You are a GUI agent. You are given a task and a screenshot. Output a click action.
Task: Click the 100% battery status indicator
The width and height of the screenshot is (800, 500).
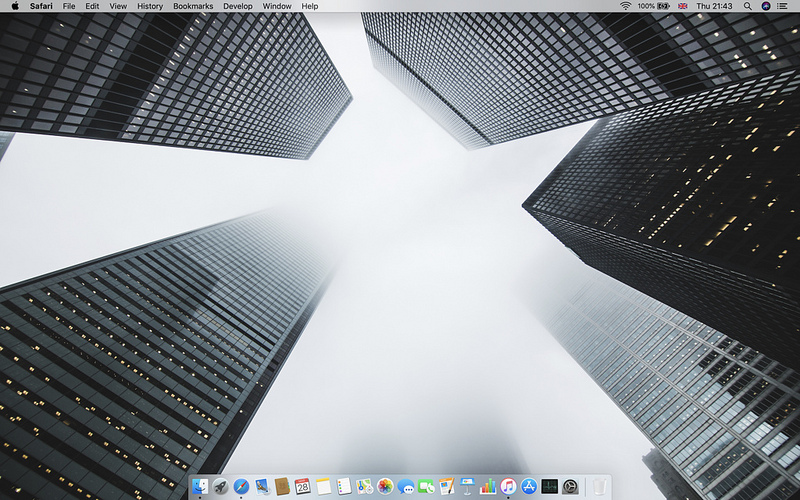[653, 6]
